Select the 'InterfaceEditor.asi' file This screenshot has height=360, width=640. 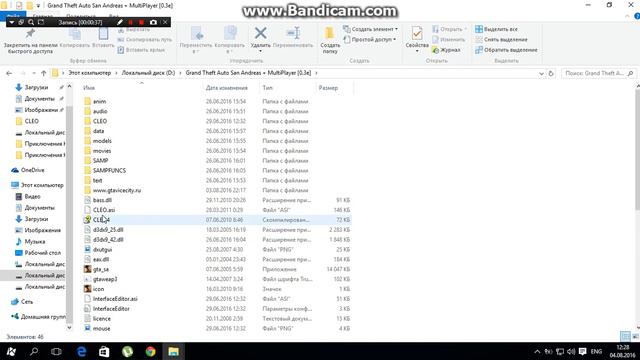(115, 299)
